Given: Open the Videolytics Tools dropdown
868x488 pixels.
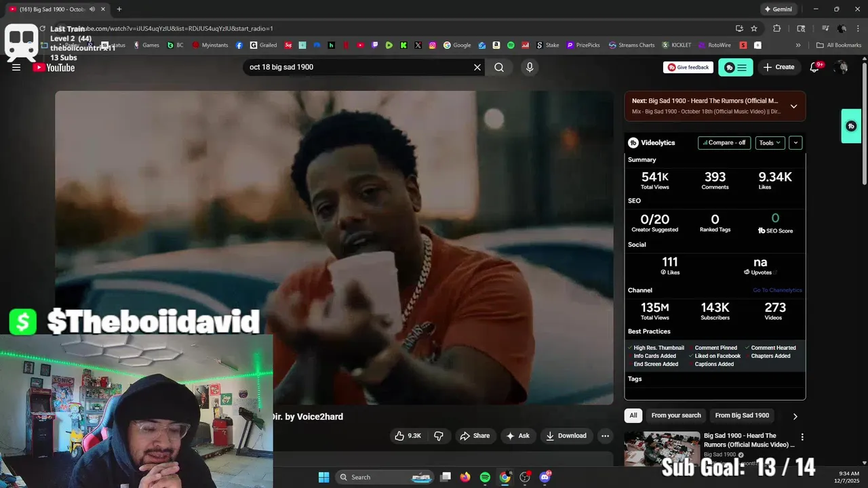Looking at the screenshot, I should tap(770, 143).
